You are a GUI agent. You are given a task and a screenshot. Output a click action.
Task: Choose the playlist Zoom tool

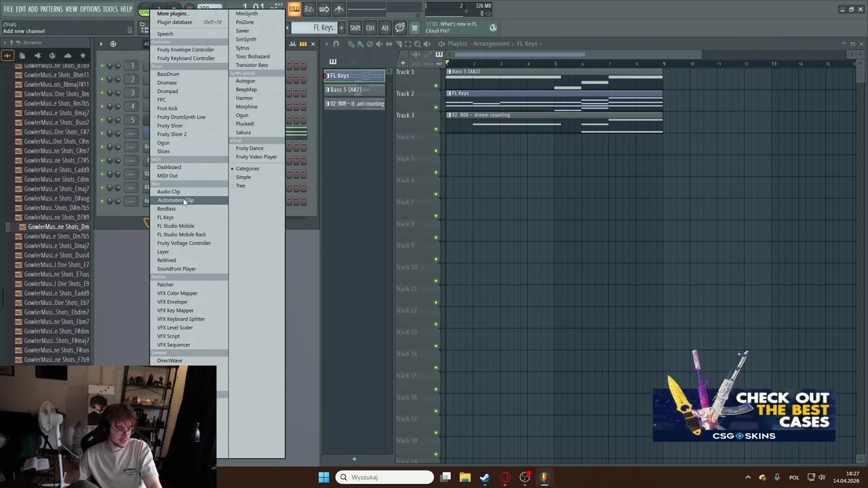pyautogui.click(x=417, y=44)
